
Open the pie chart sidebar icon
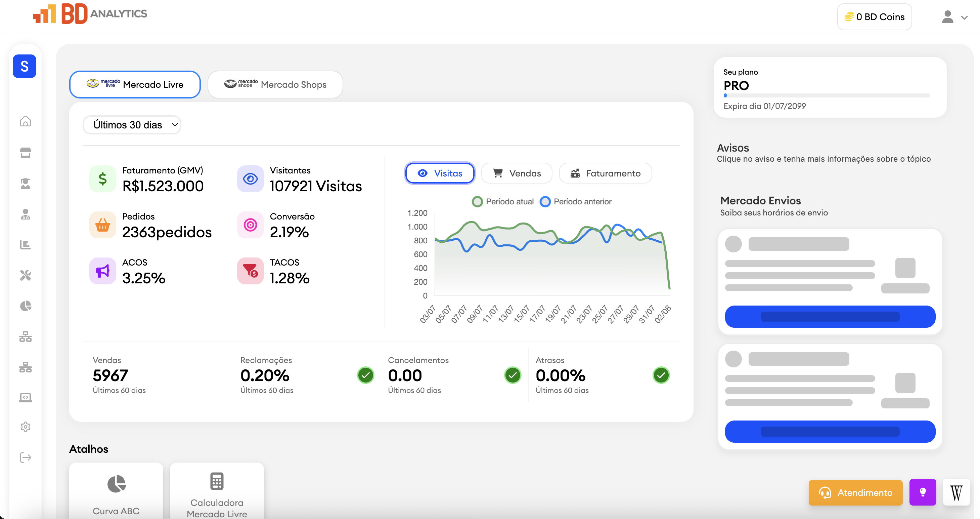tap(26, 306)
